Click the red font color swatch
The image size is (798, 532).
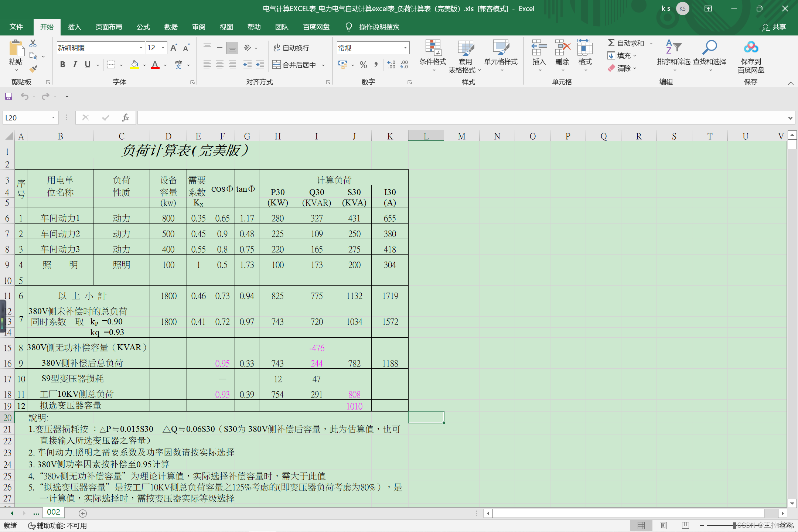coord(155,65)
